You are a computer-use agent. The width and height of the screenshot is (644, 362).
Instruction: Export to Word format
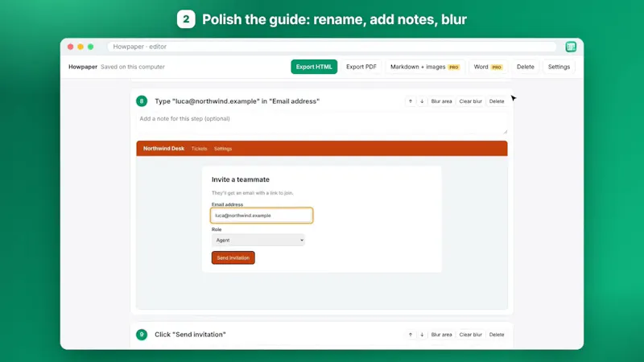[488, 67]
